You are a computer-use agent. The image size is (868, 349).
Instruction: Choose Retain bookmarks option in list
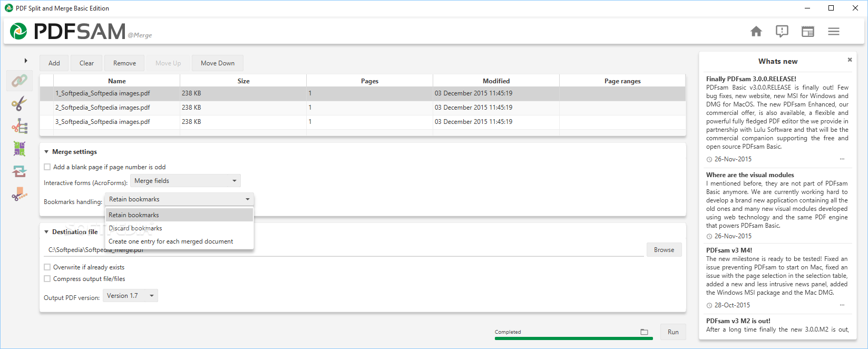pos(179,215)
